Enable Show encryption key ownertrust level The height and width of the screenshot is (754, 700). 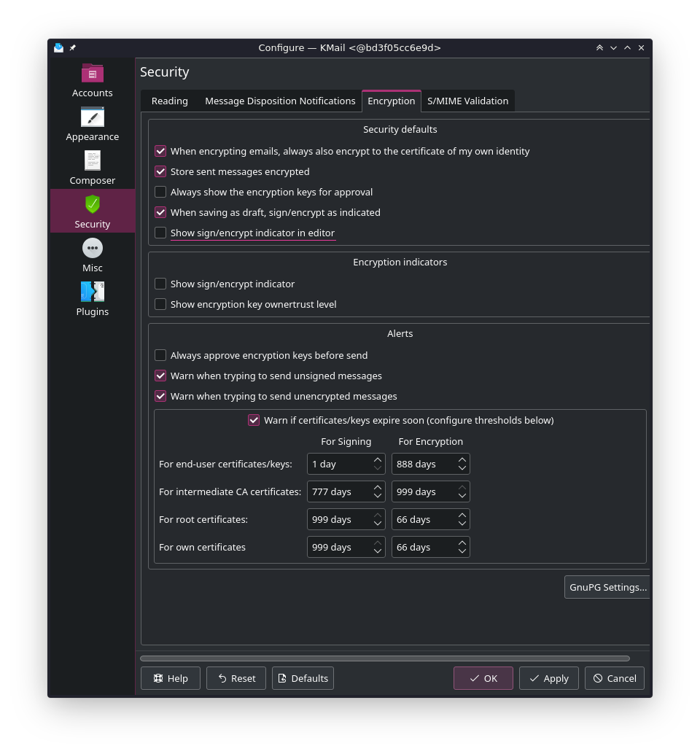coord(160,305)
